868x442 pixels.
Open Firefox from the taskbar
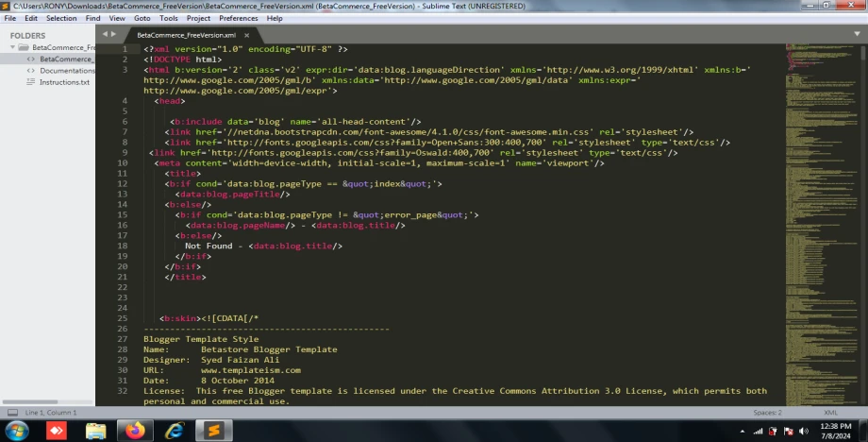[x=135, y=431]
